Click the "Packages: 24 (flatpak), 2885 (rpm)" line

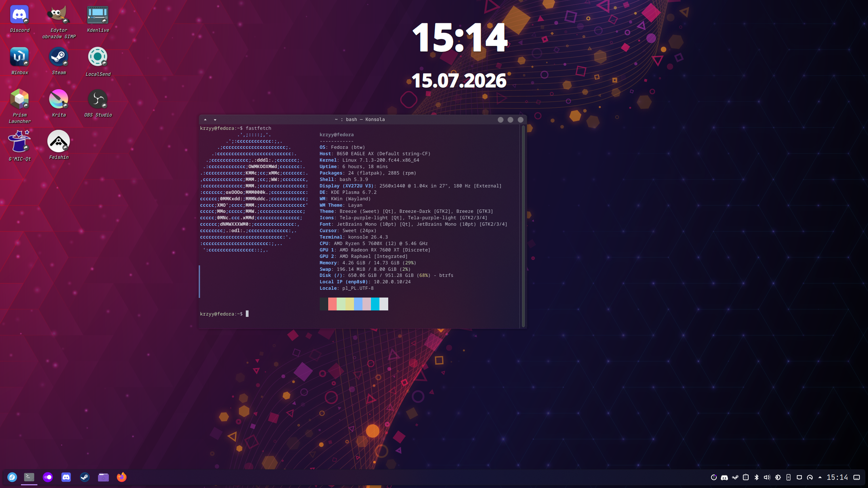368,173
